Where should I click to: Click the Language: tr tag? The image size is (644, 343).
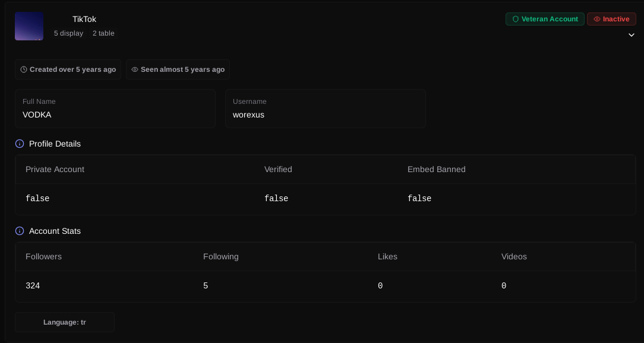click(65, 322)
